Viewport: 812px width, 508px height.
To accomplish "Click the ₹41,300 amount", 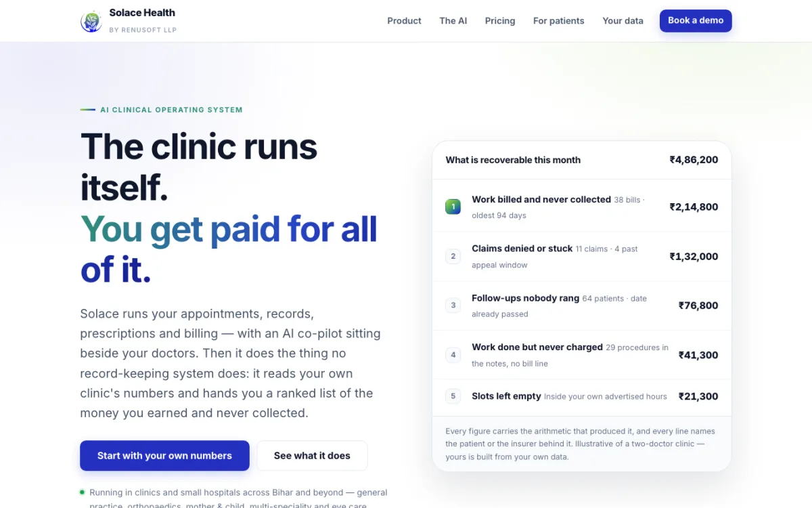I will pos(698,355).
